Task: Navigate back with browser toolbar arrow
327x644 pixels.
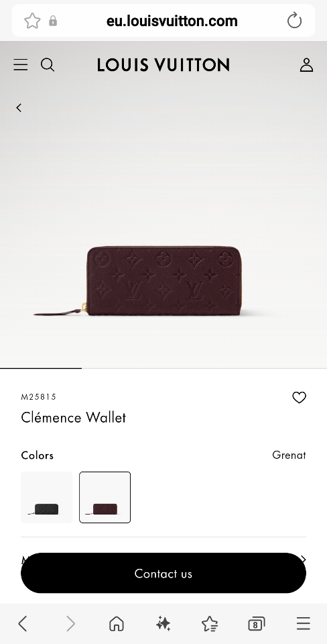Action: point(23,624)
